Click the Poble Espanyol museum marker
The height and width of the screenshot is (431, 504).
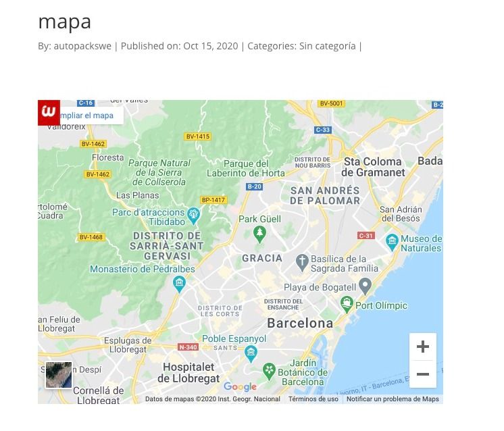tap(251, 354)
